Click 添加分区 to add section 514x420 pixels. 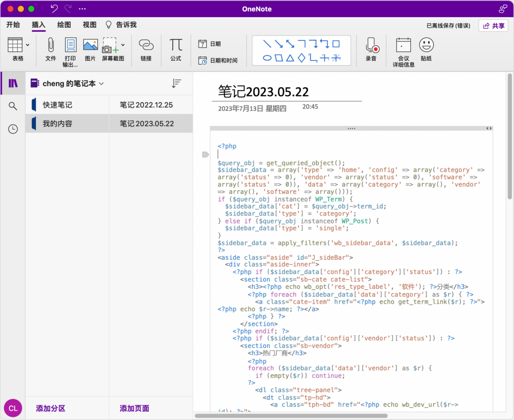[x=51, y=408]
